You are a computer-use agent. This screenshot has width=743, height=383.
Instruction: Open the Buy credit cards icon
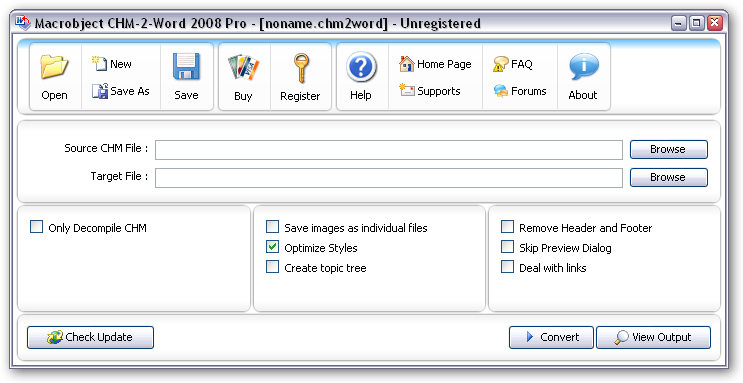coord(243,67)
